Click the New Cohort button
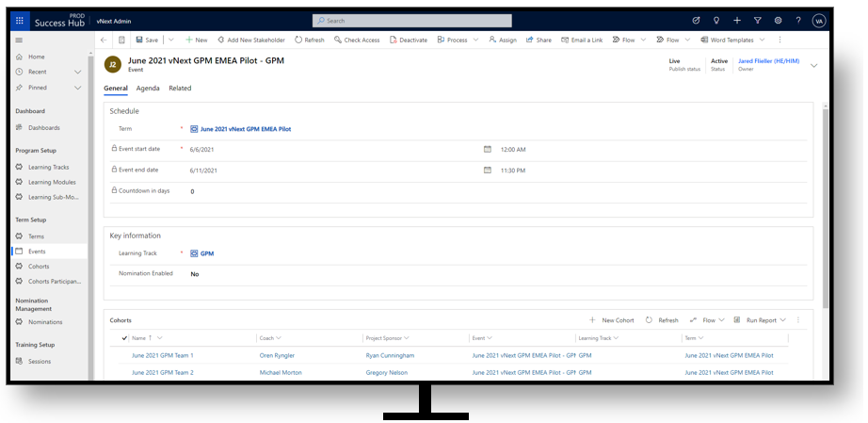The height and width of the screenshot is (423, 868). click(x=612, y=320)
